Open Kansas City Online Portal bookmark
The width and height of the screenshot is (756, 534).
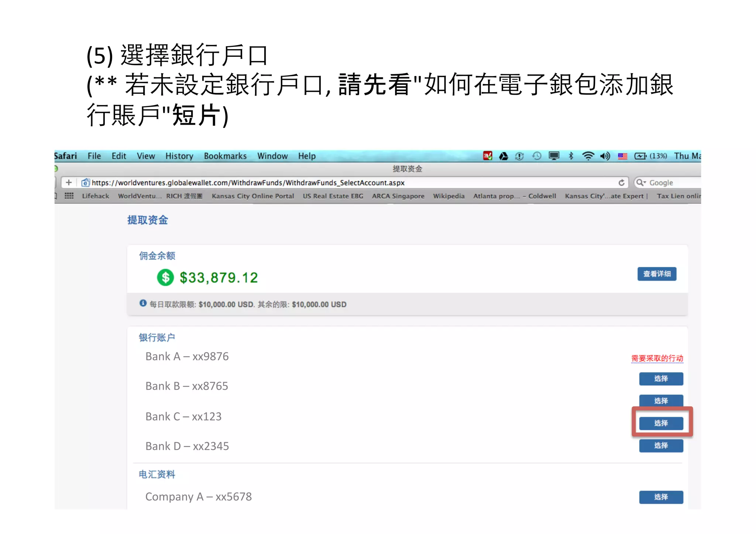click(253, 196)
